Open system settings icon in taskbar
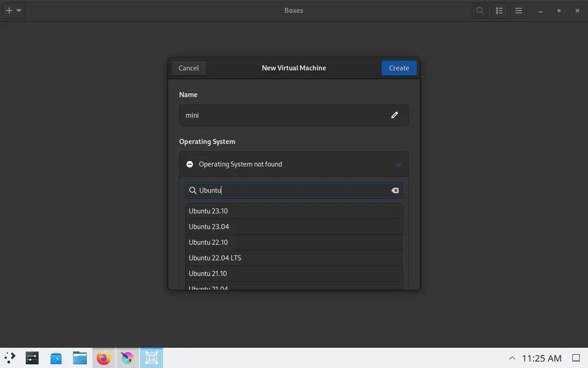Screen dimensions: 588x368 [x=32, y=358]
